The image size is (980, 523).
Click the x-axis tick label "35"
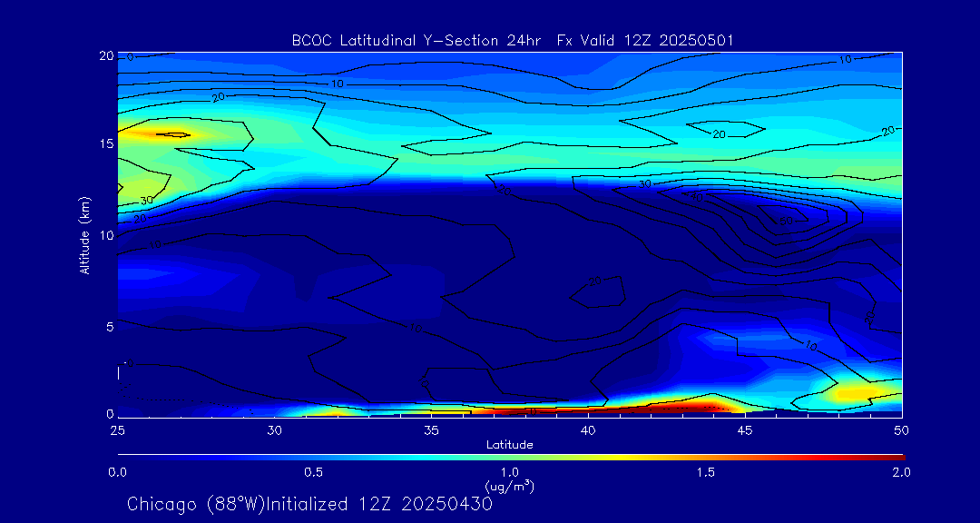coord(431,430)
